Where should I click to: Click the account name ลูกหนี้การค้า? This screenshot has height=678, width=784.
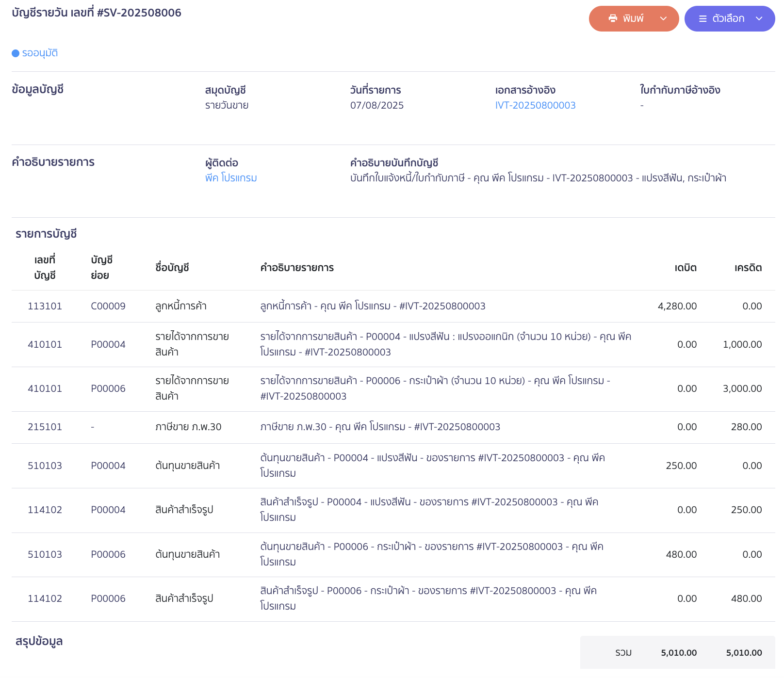coord(181,306)
